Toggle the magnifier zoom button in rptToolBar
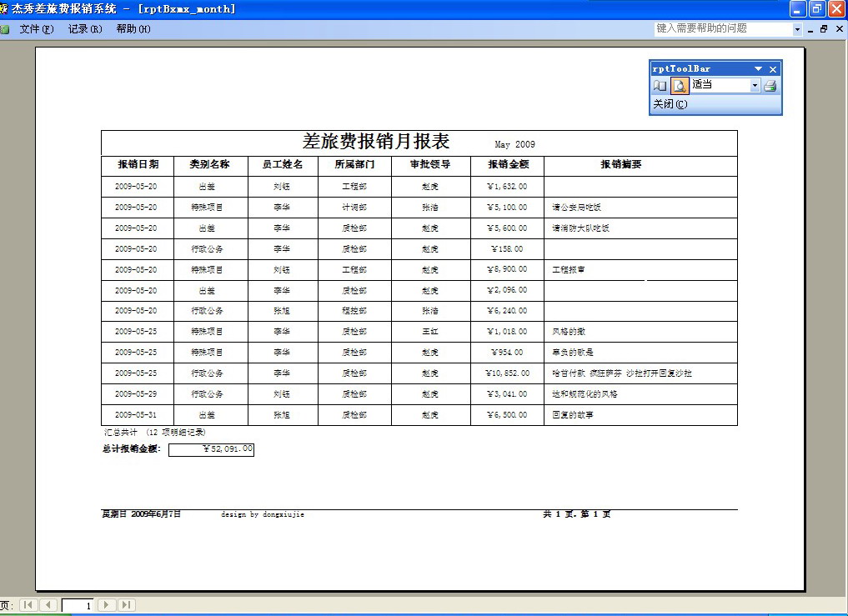Image resolution: width=848 pixels, height=616 pixels. (680, 86)
